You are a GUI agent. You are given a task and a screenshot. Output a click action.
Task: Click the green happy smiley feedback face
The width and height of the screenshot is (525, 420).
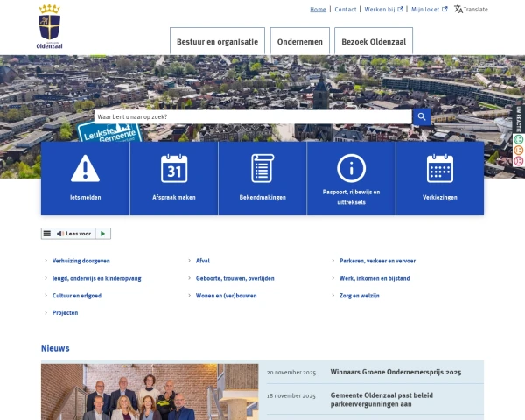point(519,139)
